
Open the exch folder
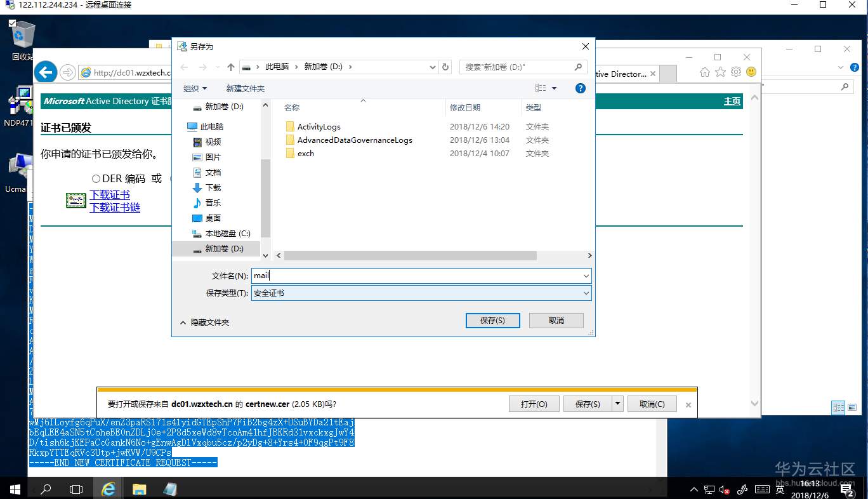point(305,153)
